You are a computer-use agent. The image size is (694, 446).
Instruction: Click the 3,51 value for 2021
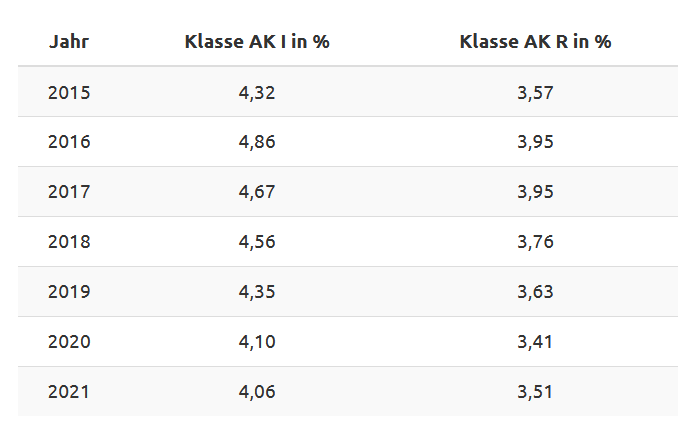(535, 392)
